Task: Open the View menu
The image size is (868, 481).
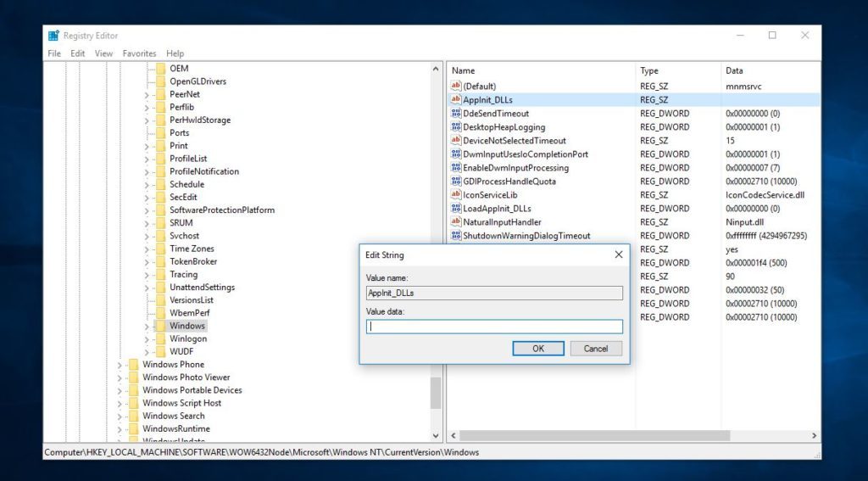Action: (x=103, y=53)
